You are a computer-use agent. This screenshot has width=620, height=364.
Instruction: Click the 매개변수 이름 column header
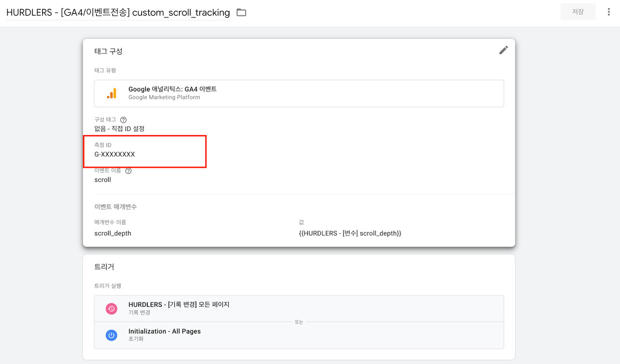pyautogui.click(x=110, y=222)
